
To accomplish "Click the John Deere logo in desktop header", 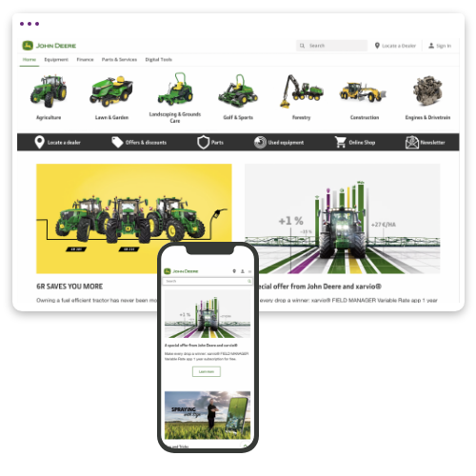I will [50, 46].
